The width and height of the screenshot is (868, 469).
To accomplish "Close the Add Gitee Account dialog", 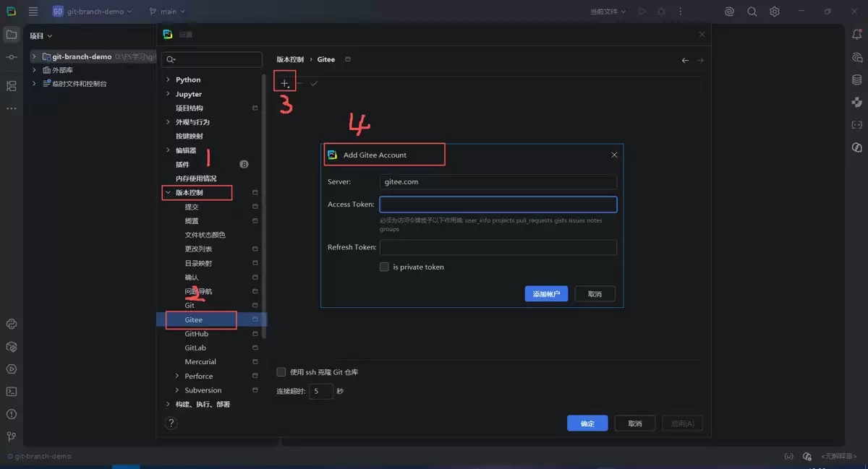I will [x=614, y=155].
